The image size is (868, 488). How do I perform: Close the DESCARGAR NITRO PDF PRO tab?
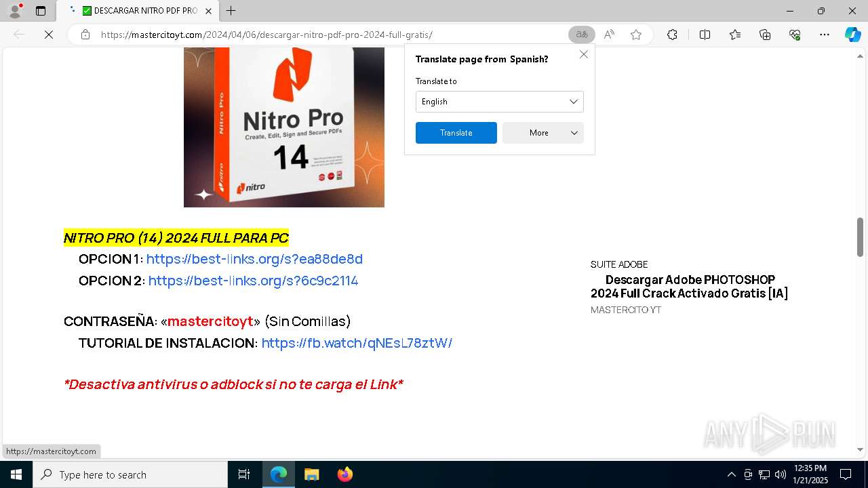pyautogui.click(x=208, y=11)
